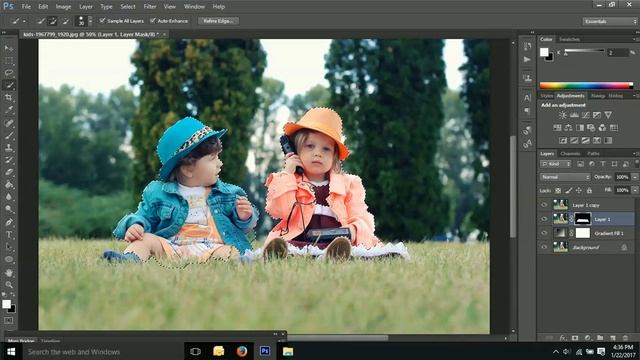Delete layer with trash icon

tap(625, 338)
